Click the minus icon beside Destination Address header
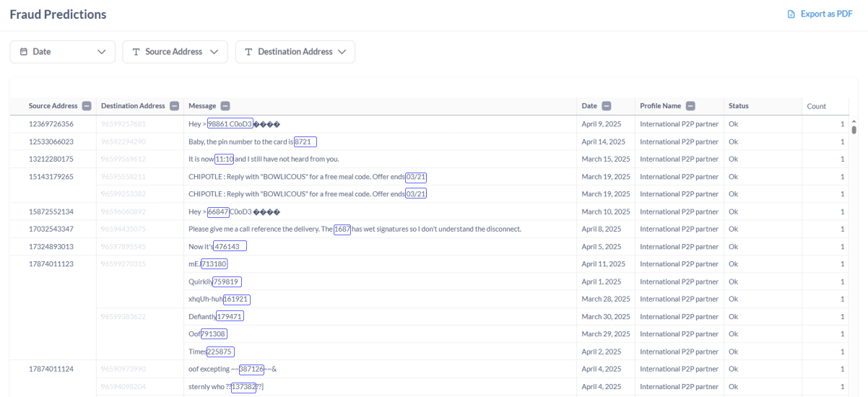This screenshot has width=868, height=397. tap(174, 106)
